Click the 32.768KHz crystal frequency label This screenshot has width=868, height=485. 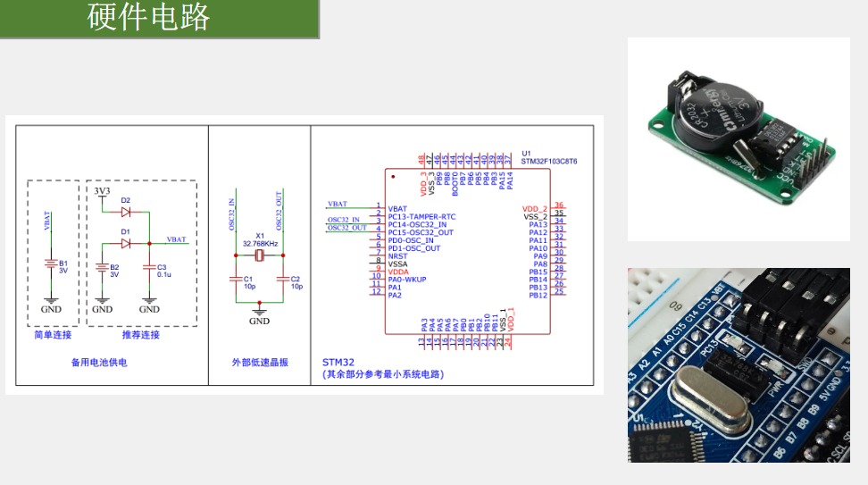[x=260, y=244]
